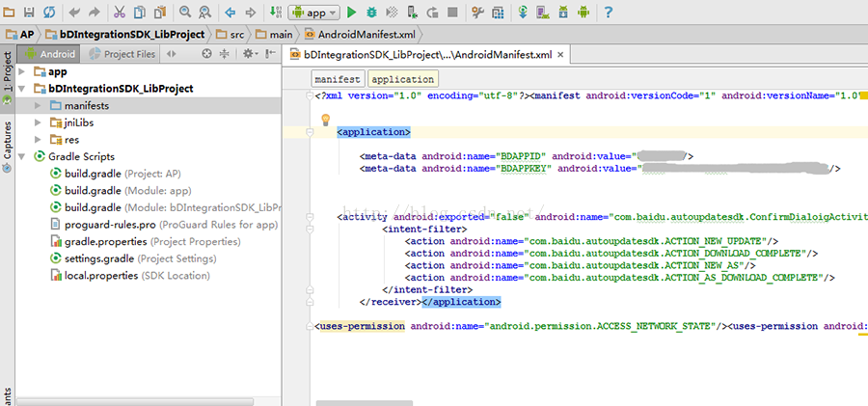The width and height of the screenshot is (868, 406).
Task: Select gradle.properties file
Action: click(146, 242)
